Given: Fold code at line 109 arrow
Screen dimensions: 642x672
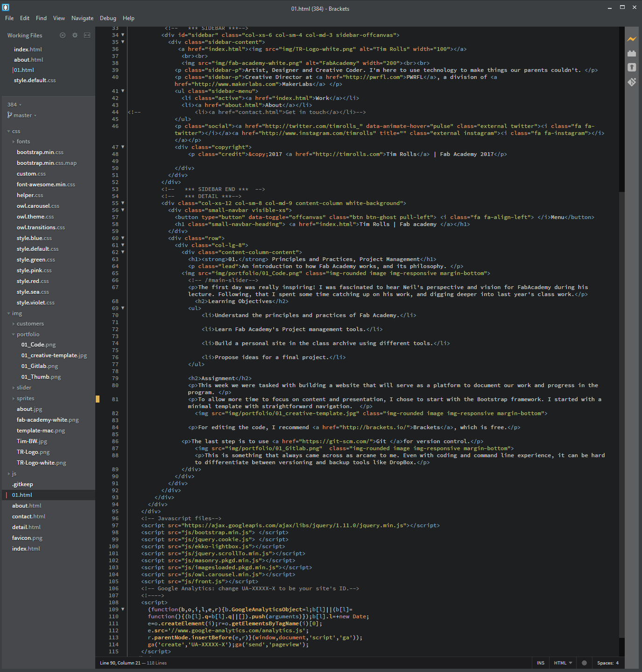Looking at the screenshot, I should click(123, 609).
